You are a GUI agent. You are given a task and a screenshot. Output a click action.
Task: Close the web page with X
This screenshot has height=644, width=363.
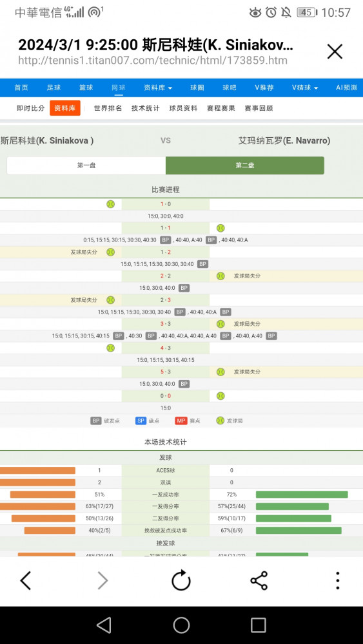tap(335, 52)
